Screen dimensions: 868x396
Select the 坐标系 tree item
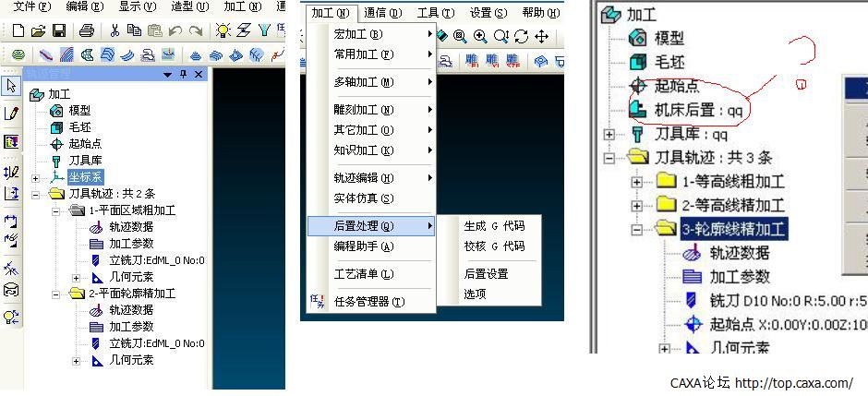(x=85, y=177)
